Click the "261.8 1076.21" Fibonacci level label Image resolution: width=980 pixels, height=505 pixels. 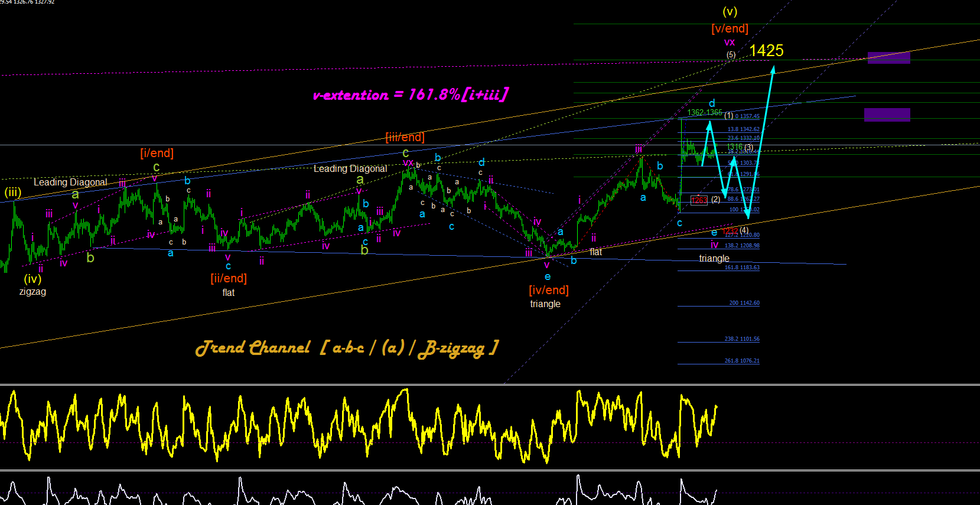(743, 361)
